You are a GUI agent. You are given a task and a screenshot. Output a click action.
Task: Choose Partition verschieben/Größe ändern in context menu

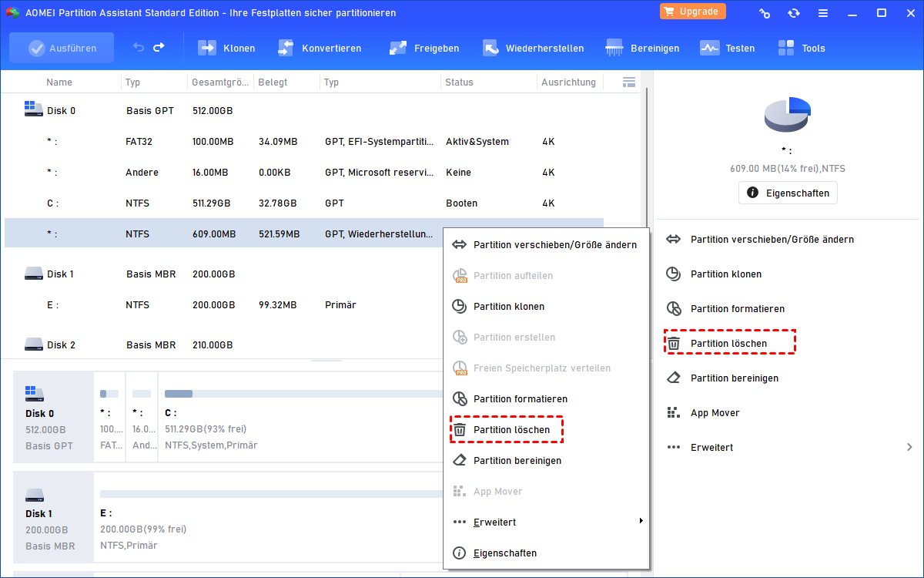(546, 245)
